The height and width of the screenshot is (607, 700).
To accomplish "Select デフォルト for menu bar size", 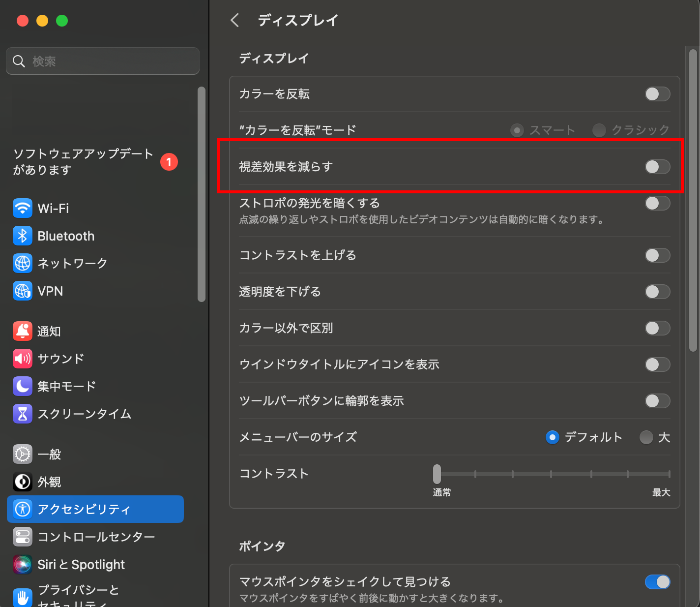I will pos(552,437).
